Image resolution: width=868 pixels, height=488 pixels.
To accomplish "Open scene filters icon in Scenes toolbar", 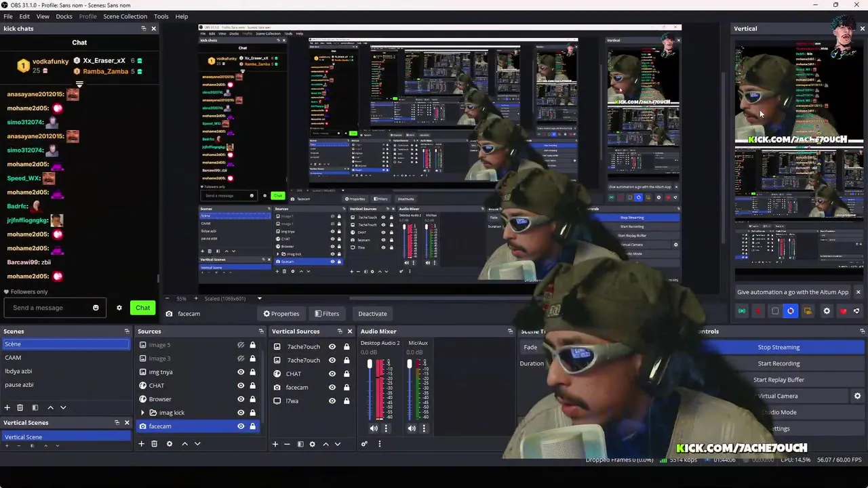I will click(35, 407).
